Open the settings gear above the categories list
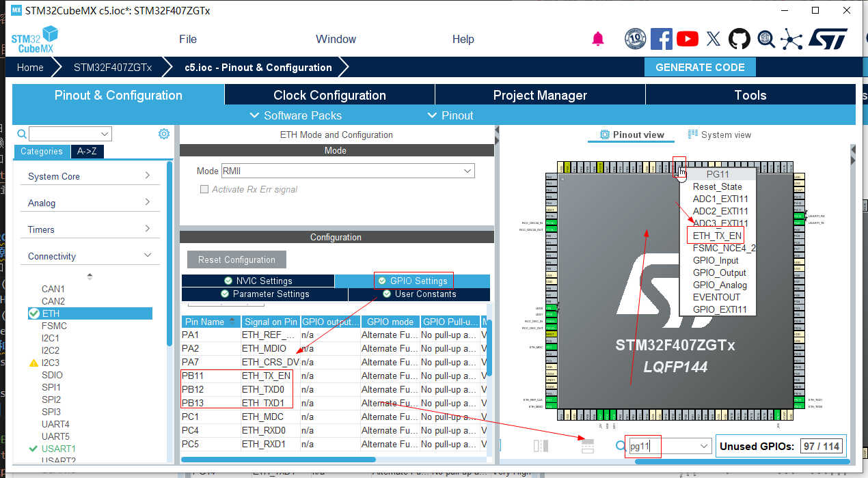The image size is (868, 478). [163, 134]
